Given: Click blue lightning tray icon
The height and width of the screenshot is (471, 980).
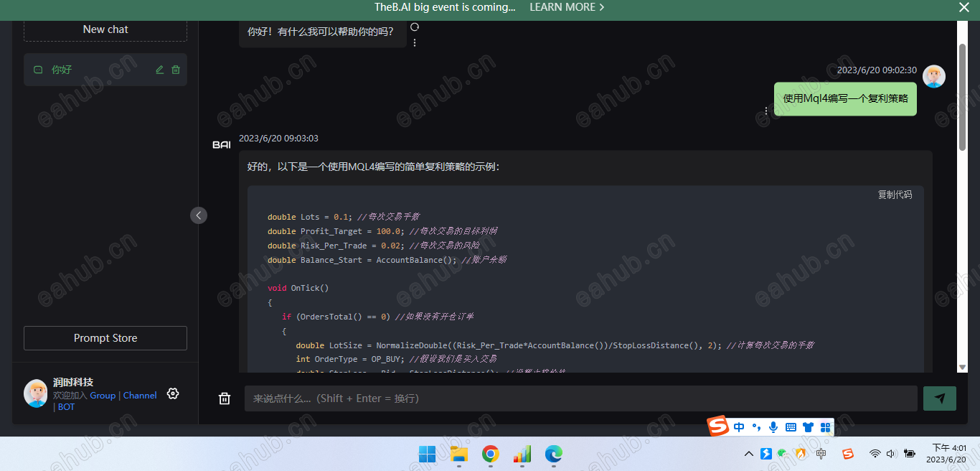Looking at the screenshot, I should coord(766,454).
